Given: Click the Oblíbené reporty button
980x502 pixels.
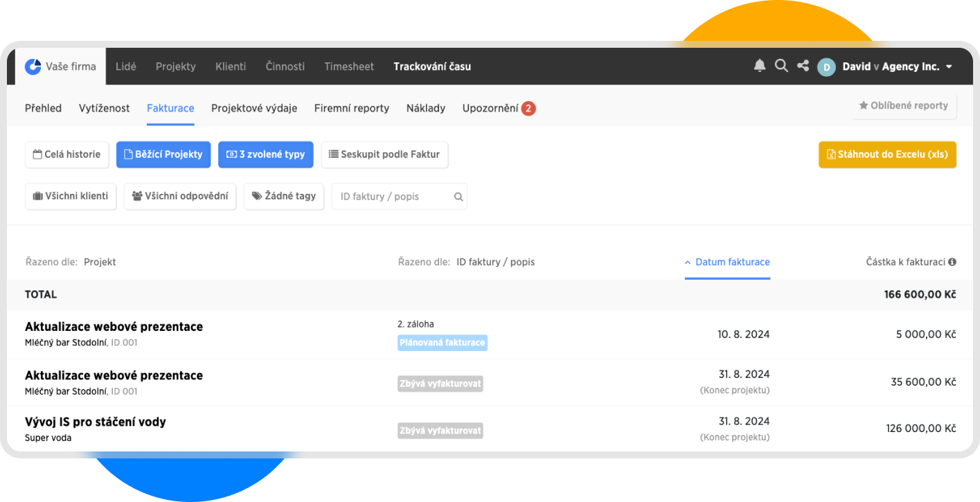Looking at the screenshot, I should [904, 106].
